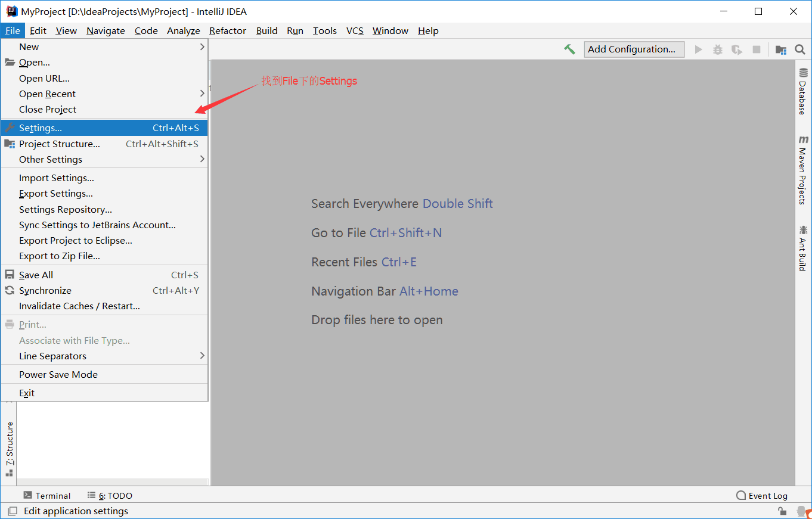Choose Close Project from File menu
812x519 pixels.
pos(104,110)
